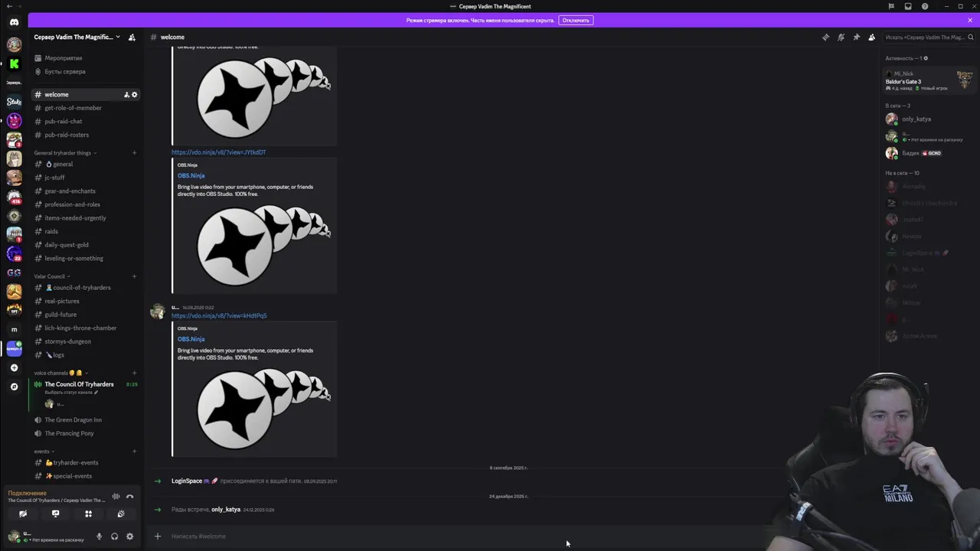Click the message attachment plus icon

(158, 536)
